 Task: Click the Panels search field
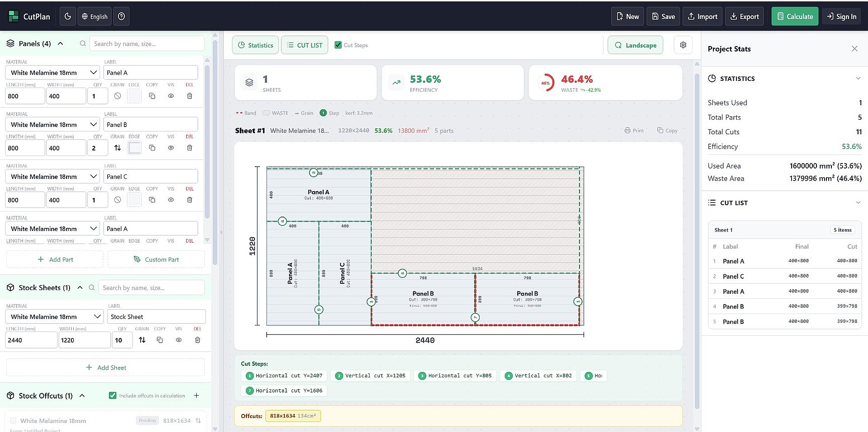[147, 44]
